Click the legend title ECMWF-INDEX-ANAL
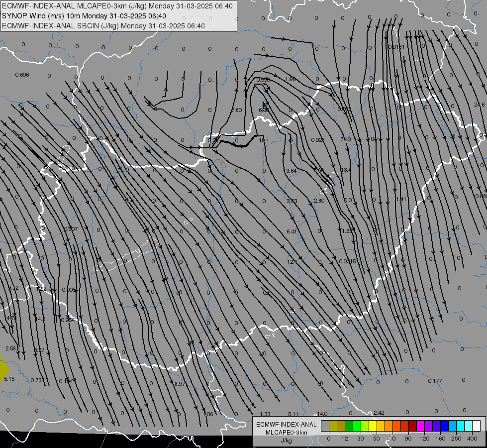 pyautogui.click(x=286, y=425)
